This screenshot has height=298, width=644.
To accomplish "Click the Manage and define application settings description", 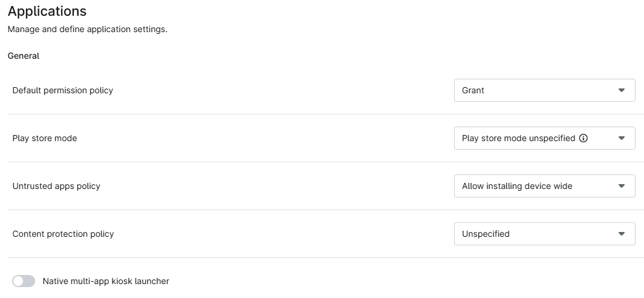I will pyautogui.click(x=87, y=29).
